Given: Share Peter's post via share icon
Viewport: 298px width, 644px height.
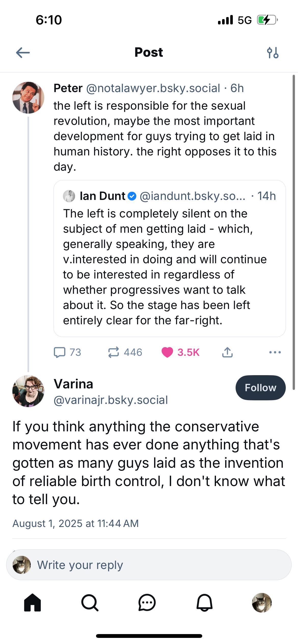Looking at the screenshot, I should pos(227,353).
